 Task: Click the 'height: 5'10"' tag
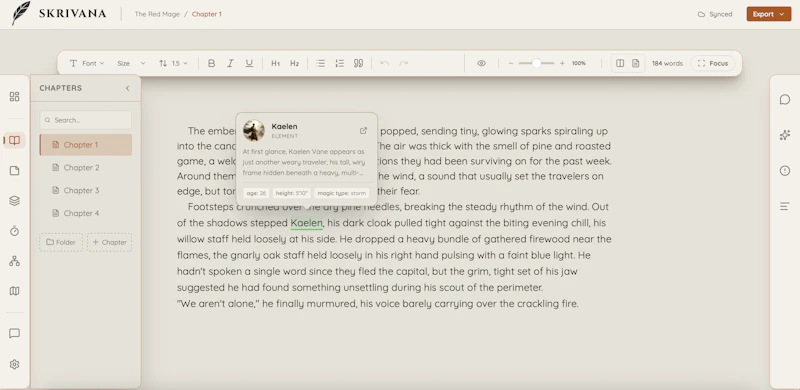tap(292, 193)
